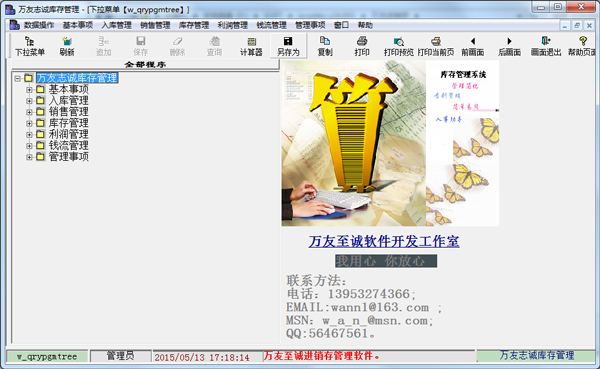Select the 管理事项 tree item
The height and width of the screenshot is (369, 600).
(x=68, y=157)
